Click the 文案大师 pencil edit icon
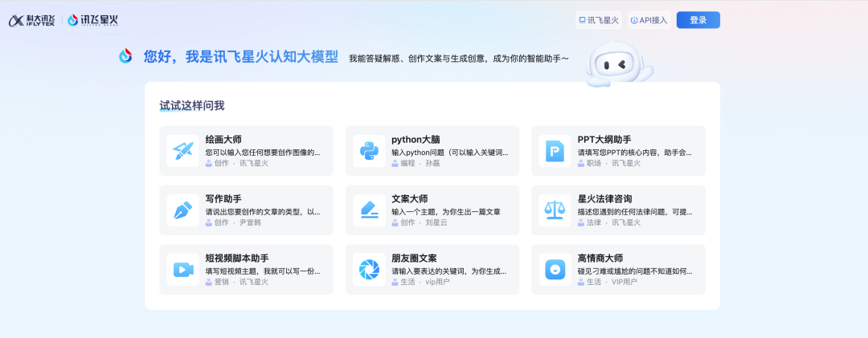Screen dimensions: 868x338 [x=369, y=210]
